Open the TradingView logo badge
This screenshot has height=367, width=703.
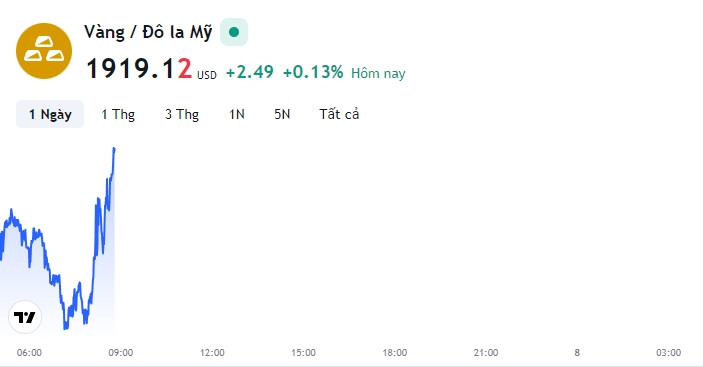25,317
